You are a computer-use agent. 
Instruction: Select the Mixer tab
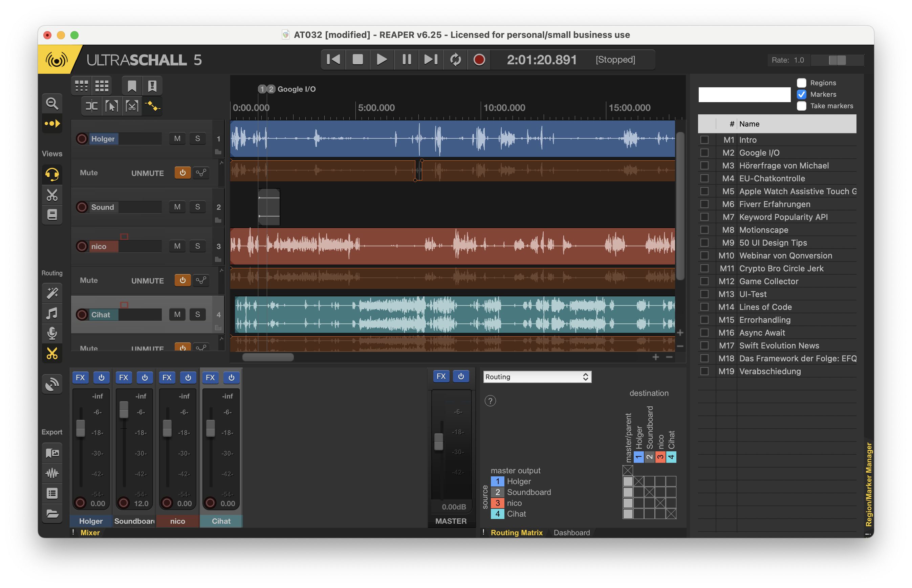click(90, 533)
